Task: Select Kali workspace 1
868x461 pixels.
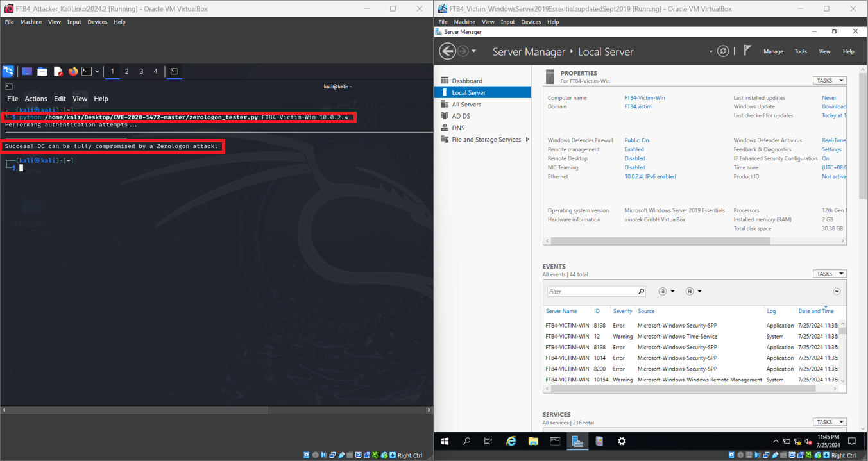Action: pyautogui.click(x=112, y=71)
